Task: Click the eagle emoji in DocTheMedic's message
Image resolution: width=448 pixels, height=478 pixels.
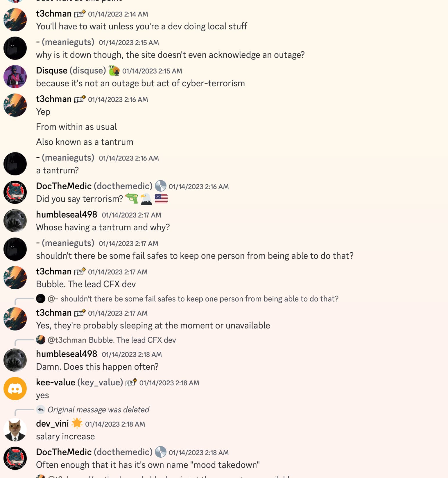Action: tap(146, 199)
